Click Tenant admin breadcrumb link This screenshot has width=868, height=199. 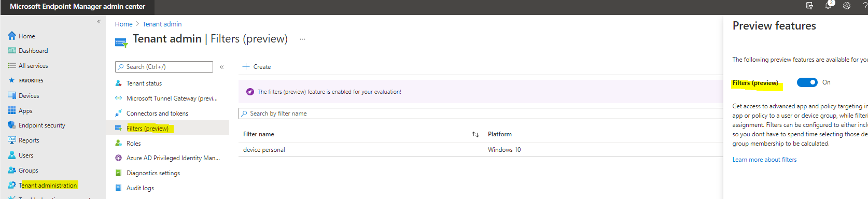tap(162, 24)
